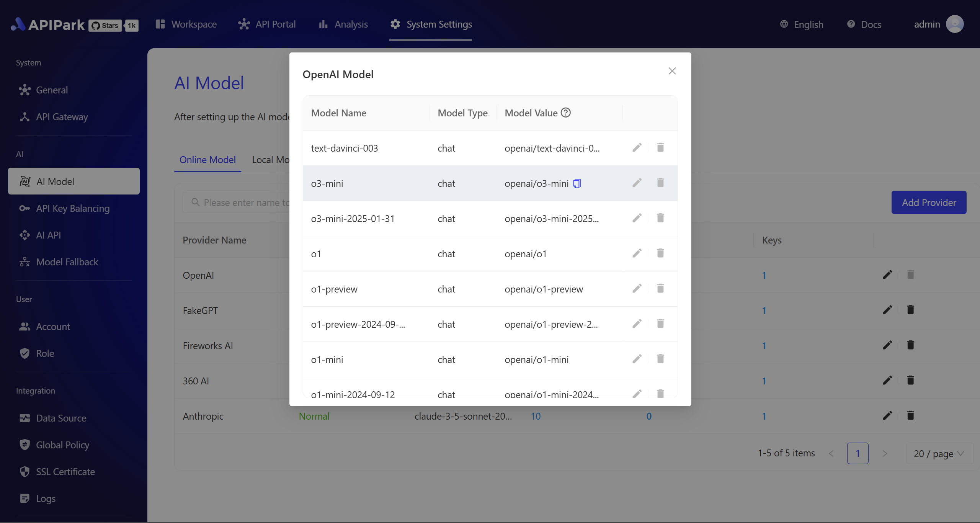Edit the OpenAI provider row
This screenshot has height=523, width=980.
(887, 275)
